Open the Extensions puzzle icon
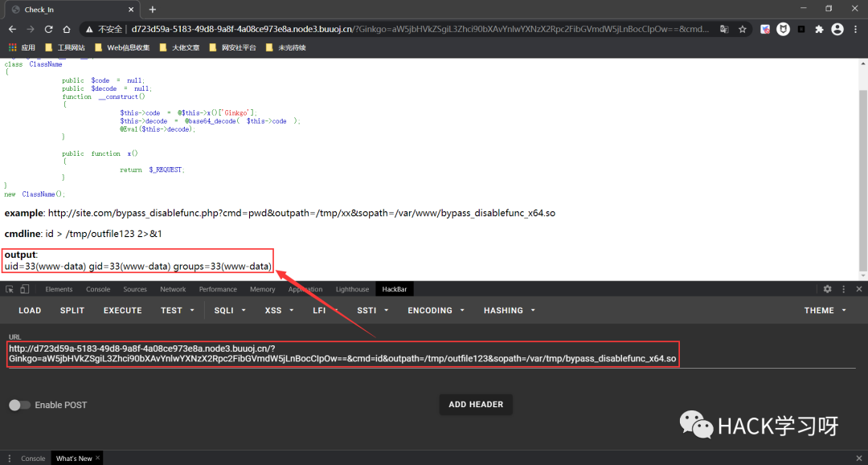 [819, 29]
